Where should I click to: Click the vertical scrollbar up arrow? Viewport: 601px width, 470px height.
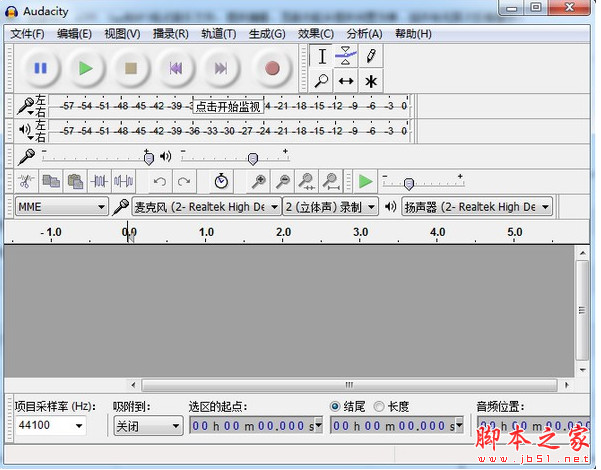click(x=583, y=253)
